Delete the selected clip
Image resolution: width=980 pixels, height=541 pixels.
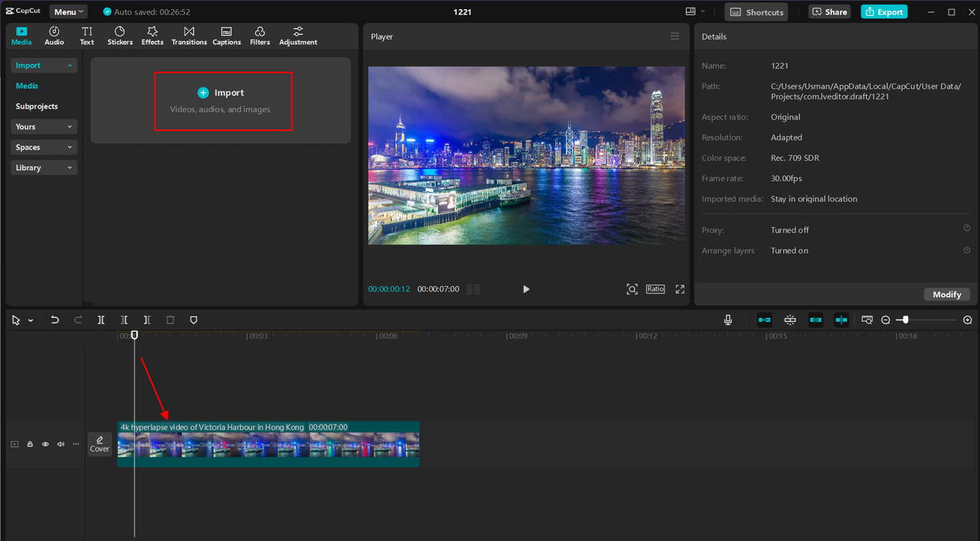[171, 320]
